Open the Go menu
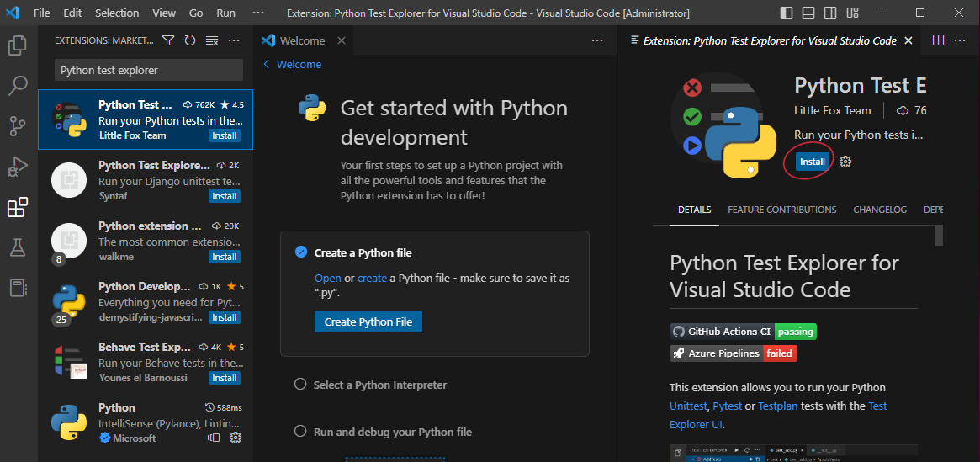The image size is (980, 462). (196, 13)
